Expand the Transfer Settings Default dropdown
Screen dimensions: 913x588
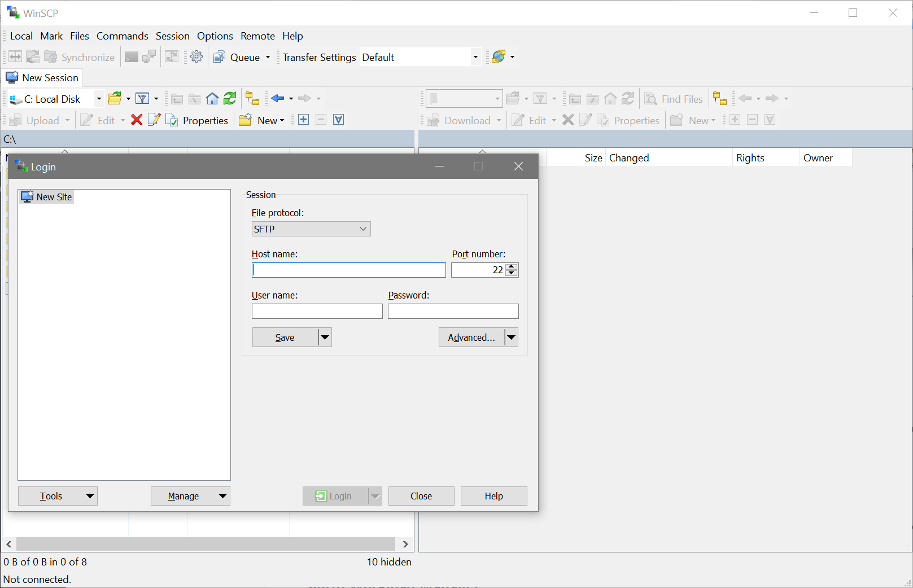coord(475,57)
